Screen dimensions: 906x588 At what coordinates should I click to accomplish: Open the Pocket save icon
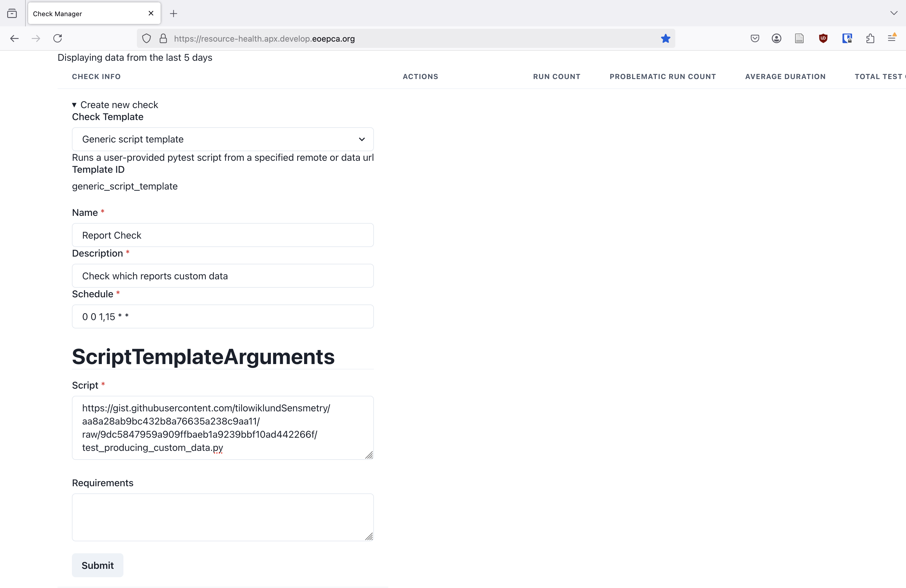click(755, 38)
